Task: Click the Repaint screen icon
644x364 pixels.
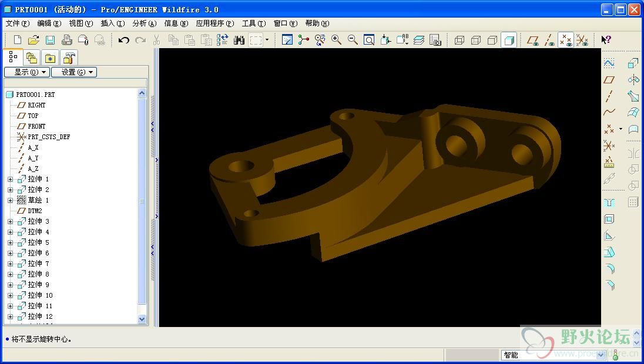Action: (287, 40)
